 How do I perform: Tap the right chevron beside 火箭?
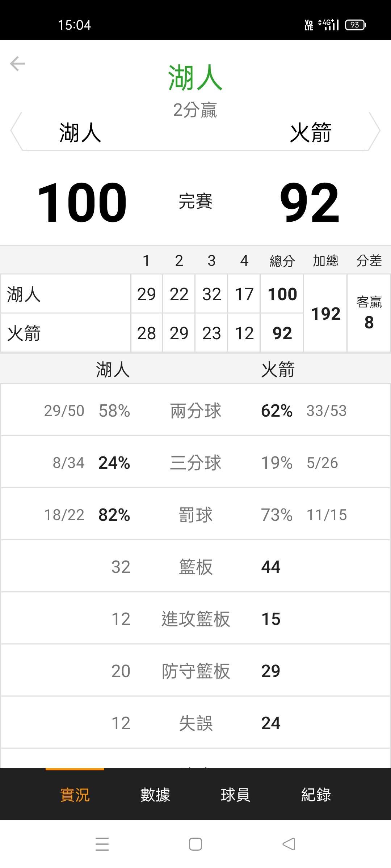[375, 131]
